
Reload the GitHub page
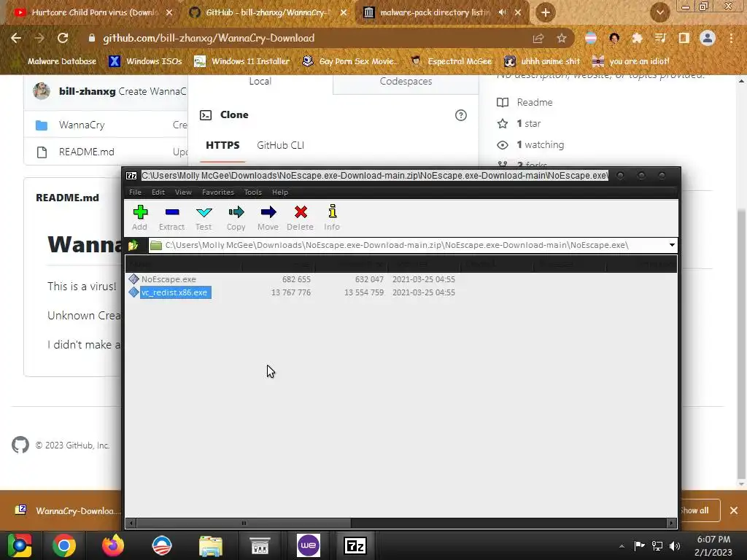coord(63,38)
